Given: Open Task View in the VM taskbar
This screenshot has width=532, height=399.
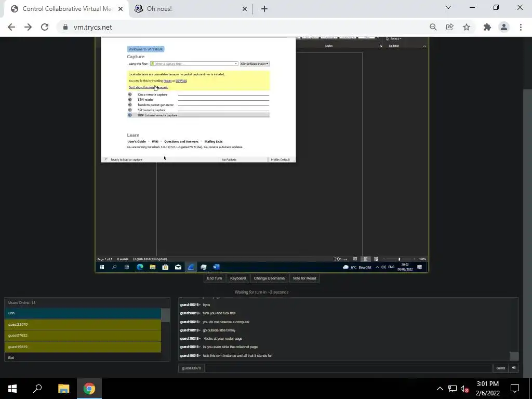Looking at the screenshot, I should click(x=127, y=268).
